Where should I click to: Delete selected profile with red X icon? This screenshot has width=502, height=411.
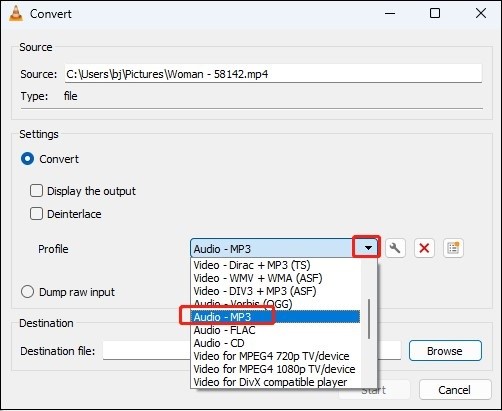coord(424,248)
